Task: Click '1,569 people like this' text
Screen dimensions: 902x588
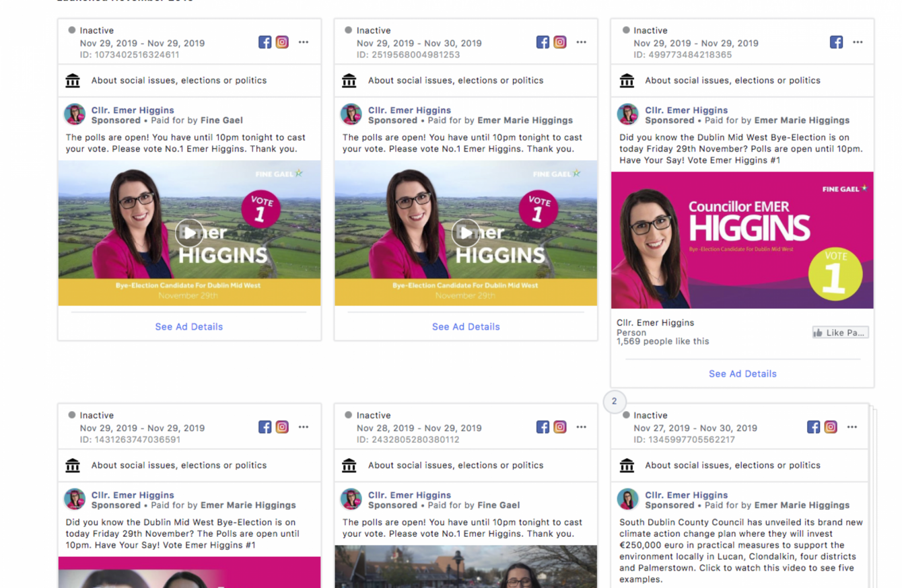Action: coord(663,341)
